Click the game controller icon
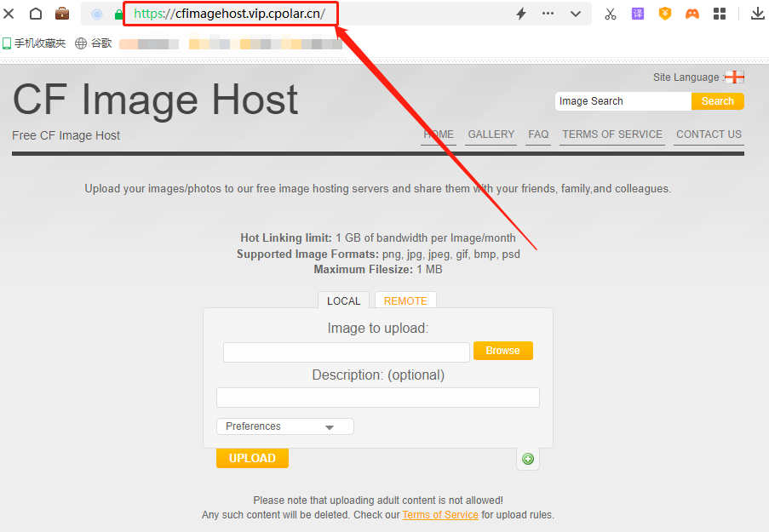Screen dimensions: 769x532 click(692, 14)
